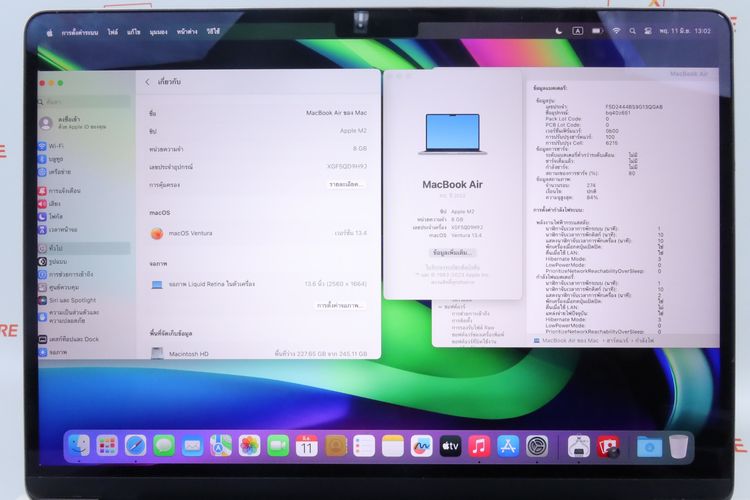The width and height of the screenshot is (750, 500).
Task: Open Apple ID sign-in in sidebar
Action: pyautogui.click(x=74, y=123)
